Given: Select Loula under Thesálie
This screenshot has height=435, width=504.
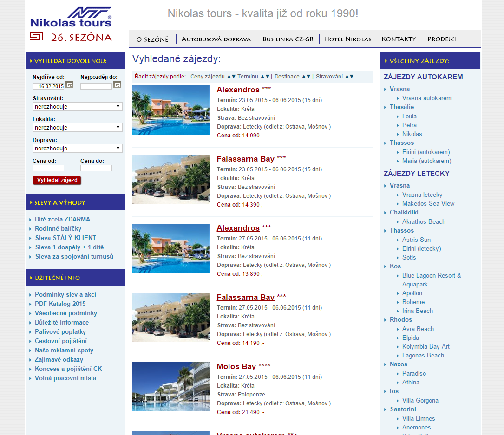Looking at the screenshot, I should (409, 117).
